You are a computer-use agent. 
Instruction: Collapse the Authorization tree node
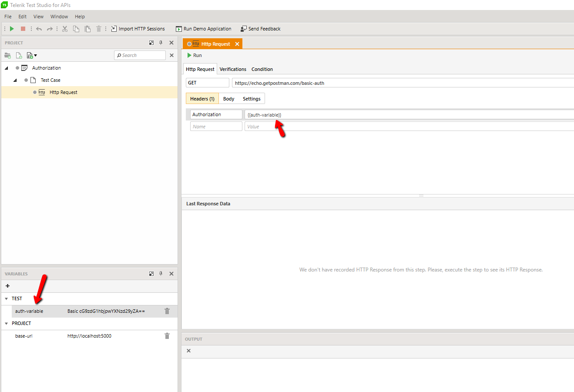[7, 68]
